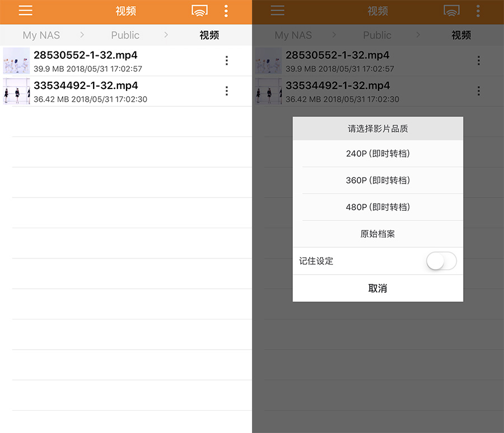
Task: Navigate to Public in the undimmed breadcrumb
Action: [x=125, y=35]
